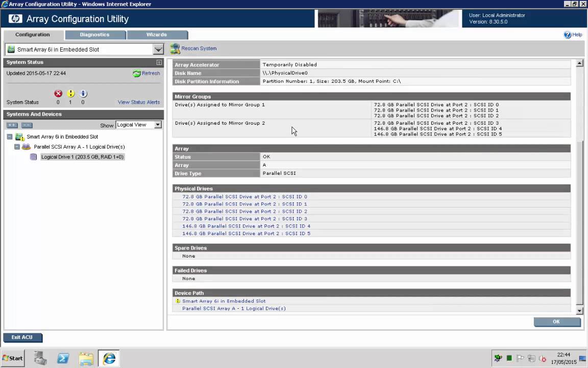Click the Parallel SCSI Array A icon
588x368 pixels.
pyautogui.click(x=26, y=147)
